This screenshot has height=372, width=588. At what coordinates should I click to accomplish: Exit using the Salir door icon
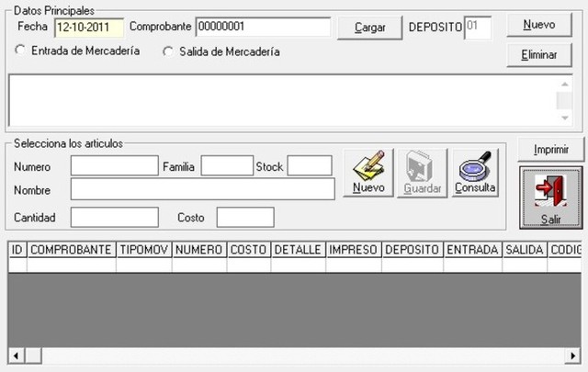pyautogui.click(x=551, y=197)
